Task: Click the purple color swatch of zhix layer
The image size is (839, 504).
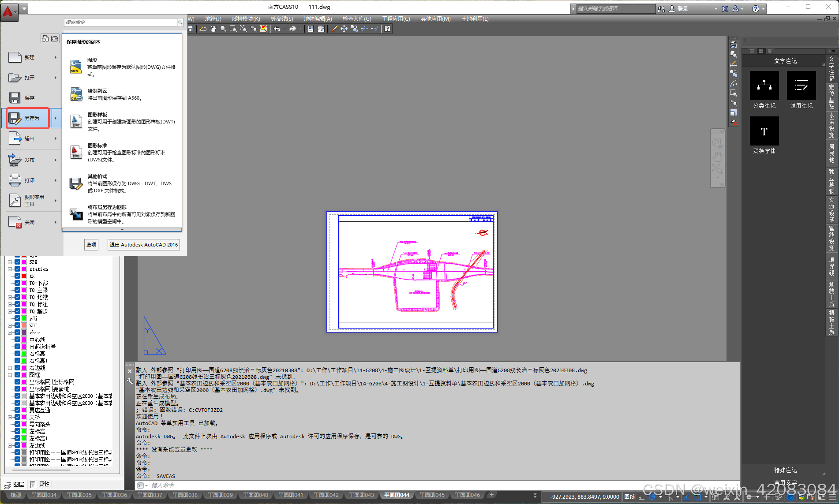Action: 24,332
